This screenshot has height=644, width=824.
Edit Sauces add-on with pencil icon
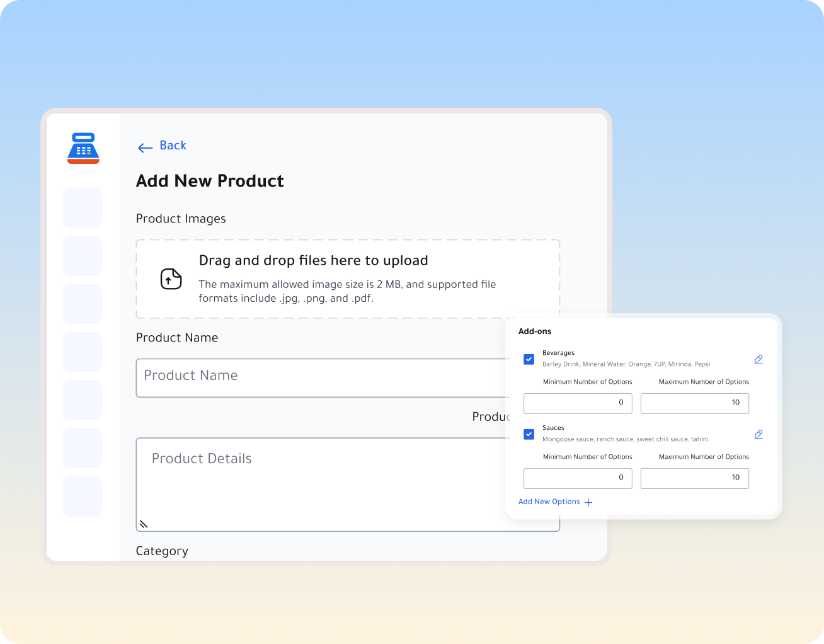pyautogui.click(x=758, y=434)
